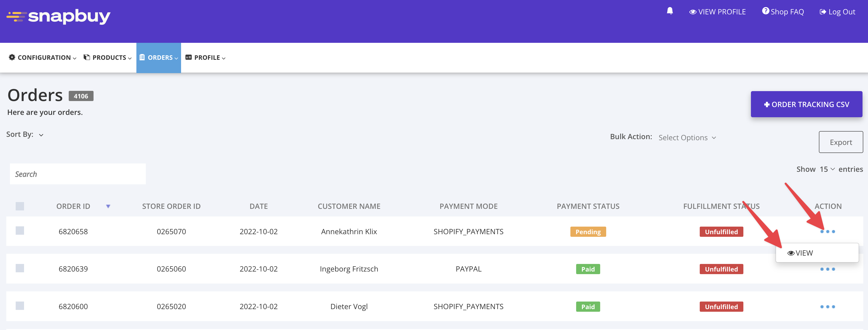Check the box for order 6820658

pos(20,231)
